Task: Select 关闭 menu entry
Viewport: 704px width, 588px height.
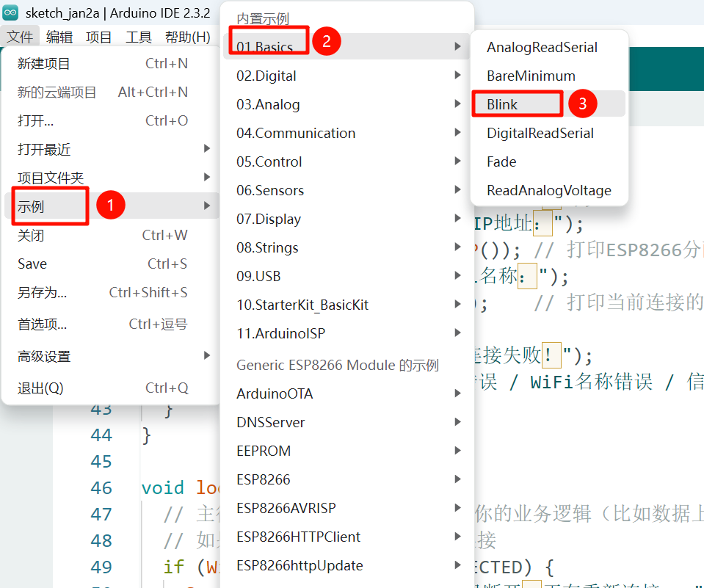Action: [111, 235]
